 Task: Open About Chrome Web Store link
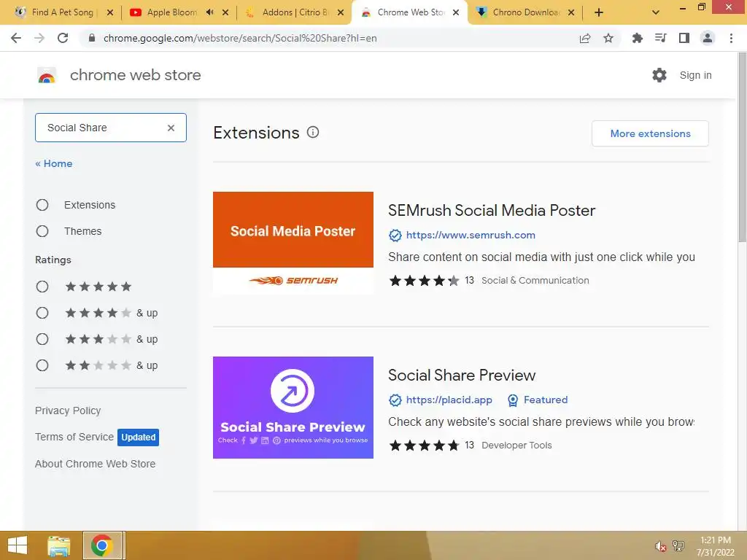pos(96,464)
